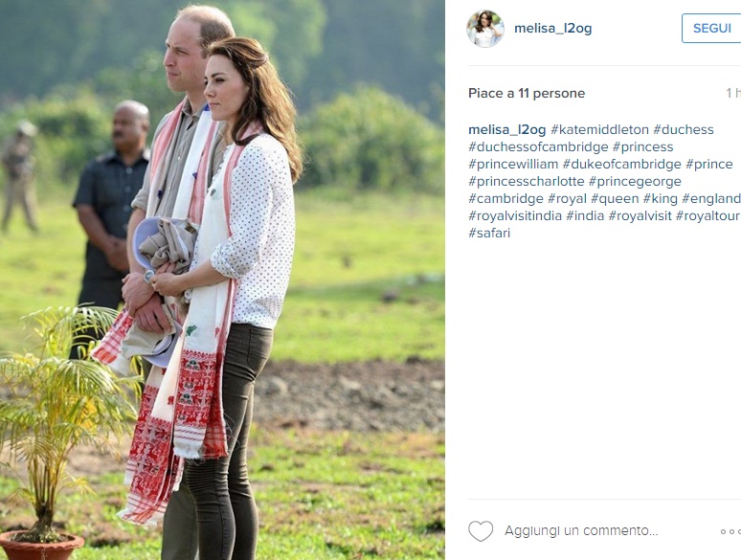Open the #princesscharlotte hashtag

pos(526,181)
